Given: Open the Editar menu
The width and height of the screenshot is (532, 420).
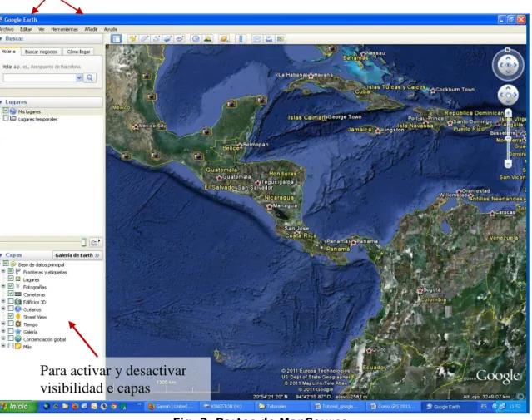Looking at the screenshot, I should (x=26, y=29).
